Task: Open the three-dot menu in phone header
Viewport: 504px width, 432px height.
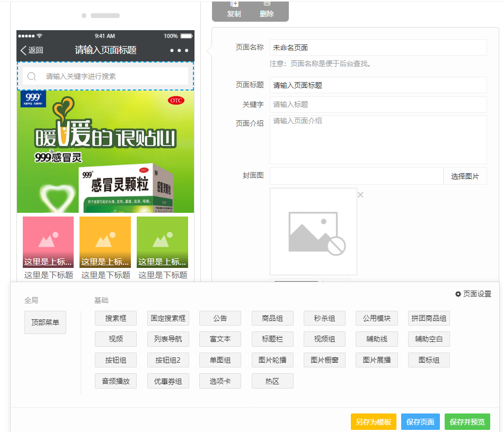Action: 179,50
